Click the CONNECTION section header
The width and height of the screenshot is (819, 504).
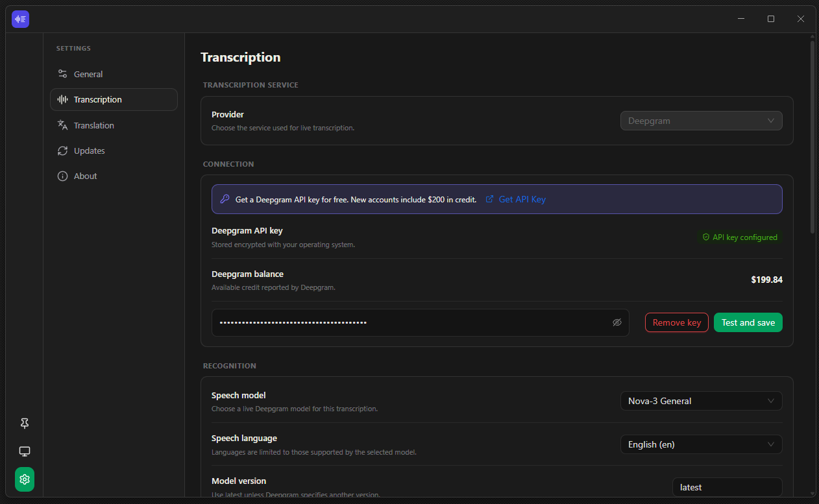click(228, 164)
